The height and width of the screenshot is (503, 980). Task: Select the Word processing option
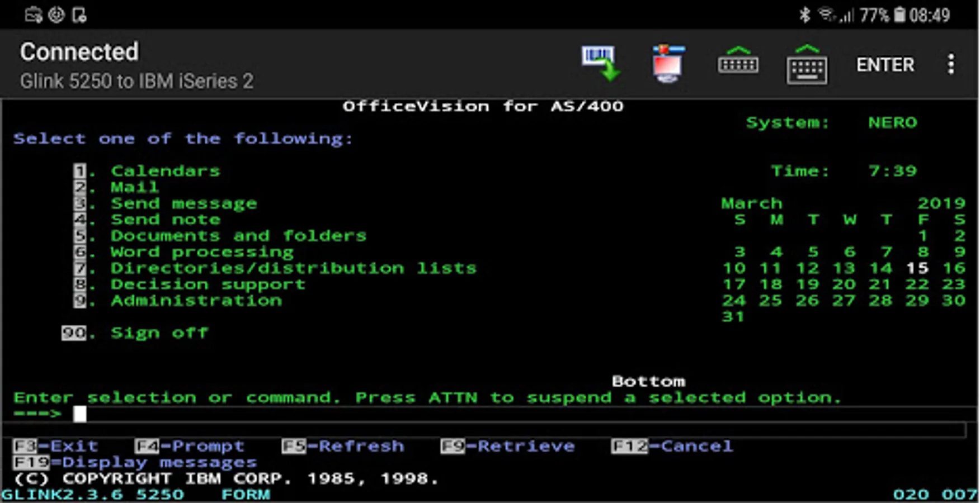(x=184, y=251)
